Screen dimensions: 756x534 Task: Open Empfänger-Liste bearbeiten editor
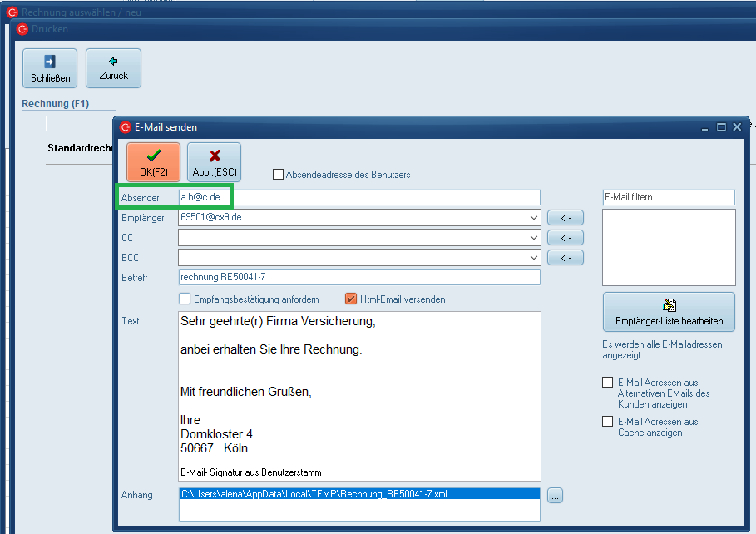pyautogui.click(x=669, y=312)
